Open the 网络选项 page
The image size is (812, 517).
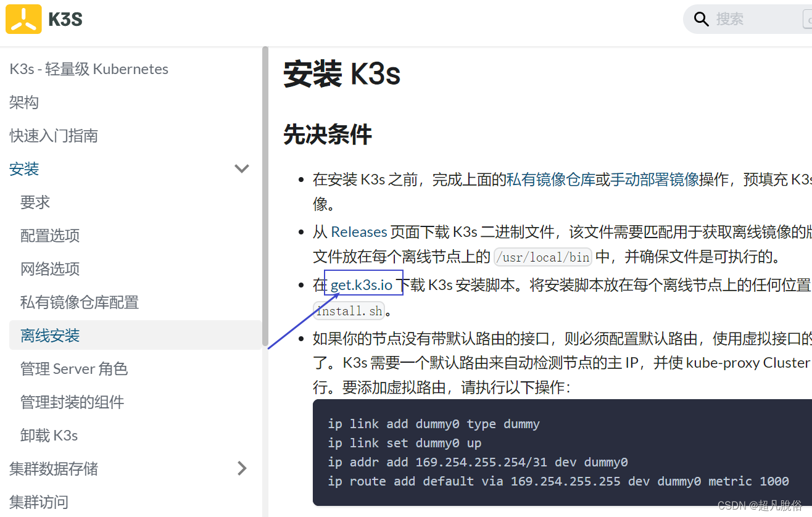49,268
